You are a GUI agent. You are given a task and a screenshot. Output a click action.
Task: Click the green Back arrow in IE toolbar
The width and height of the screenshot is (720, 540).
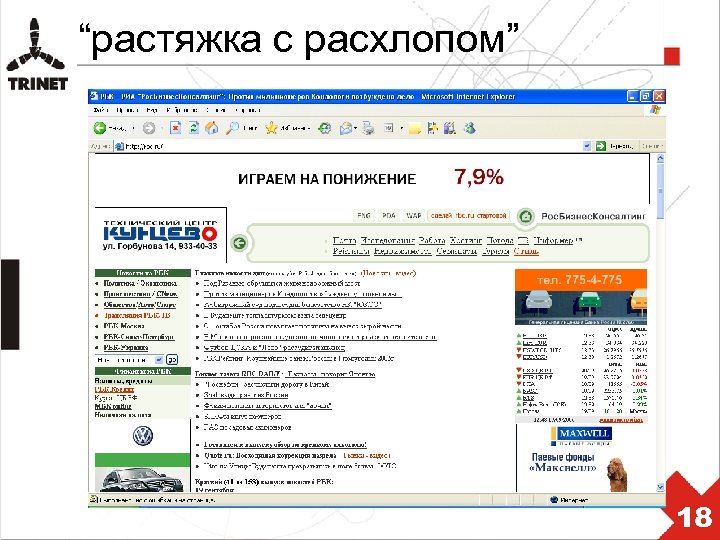(x=100, y=128)
